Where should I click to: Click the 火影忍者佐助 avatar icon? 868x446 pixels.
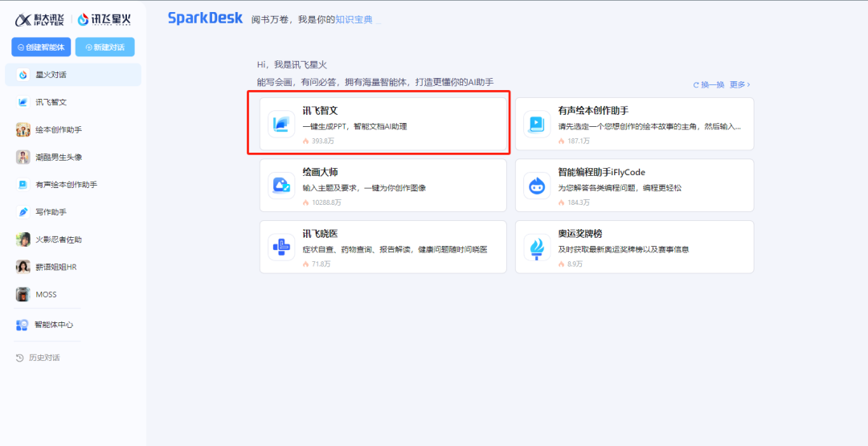click(23, 239)
